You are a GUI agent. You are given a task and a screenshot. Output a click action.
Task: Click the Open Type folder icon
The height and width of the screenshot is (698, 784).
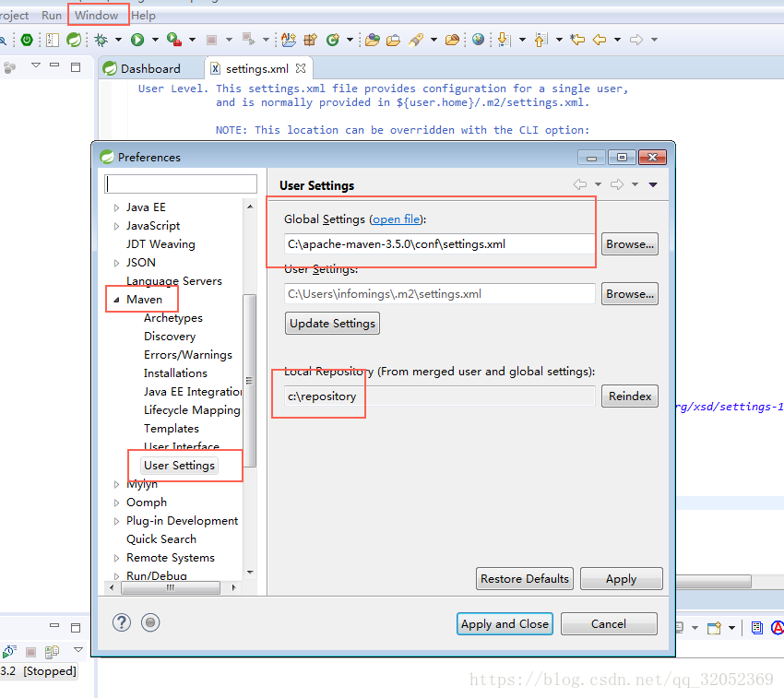[372, 40]
